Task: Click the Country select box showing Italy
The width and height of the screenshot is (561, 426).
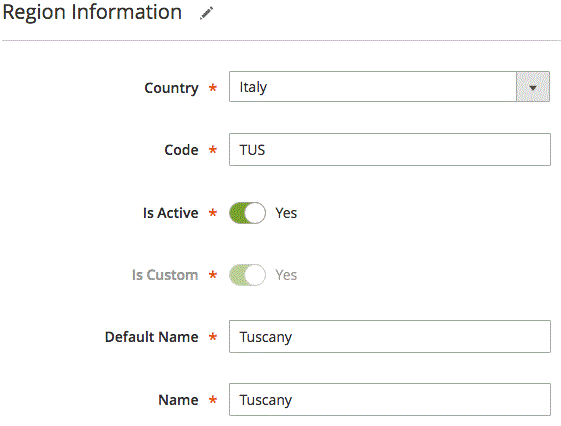Action: (389, 87)
